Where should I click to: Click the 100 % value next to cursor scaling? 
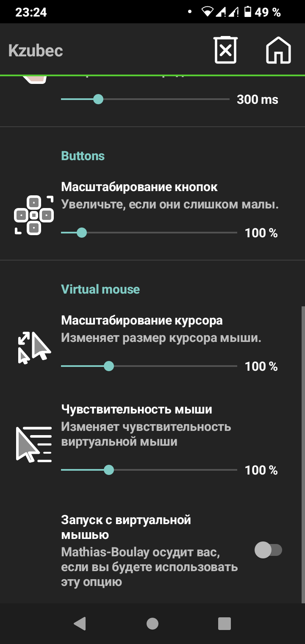click(x=262, y=366)
